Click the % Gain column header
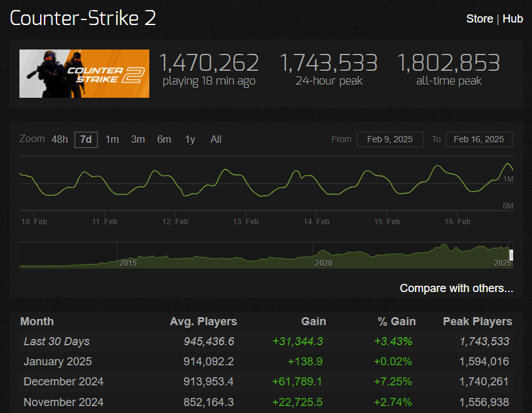The image size is (532, 413). click(x=396, y=322)
